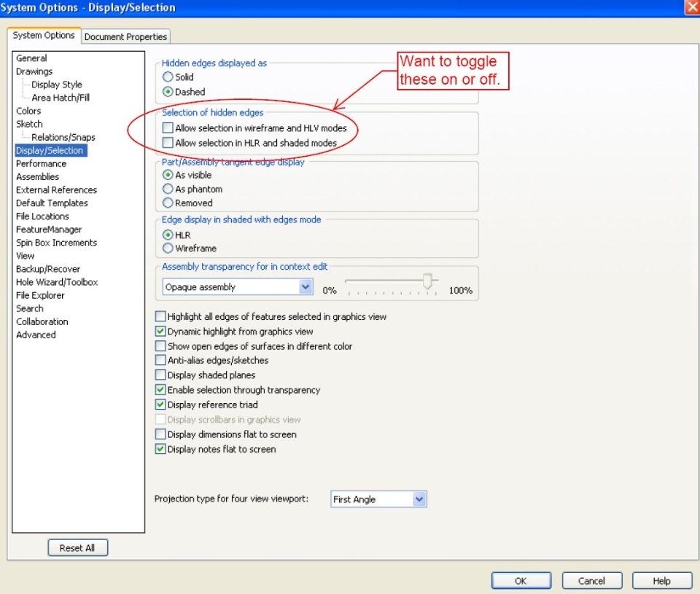Screen dimensions: 700x594
Task: Enable Anti-alias edges/sketches checkbox
Action: (x=160, y=360)
